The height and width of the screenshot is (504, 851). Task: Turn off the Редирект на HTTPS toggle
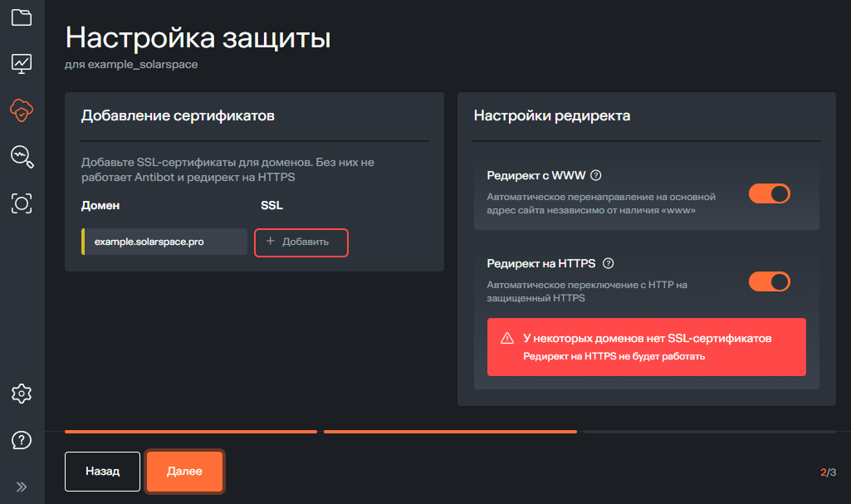point(770,281)
